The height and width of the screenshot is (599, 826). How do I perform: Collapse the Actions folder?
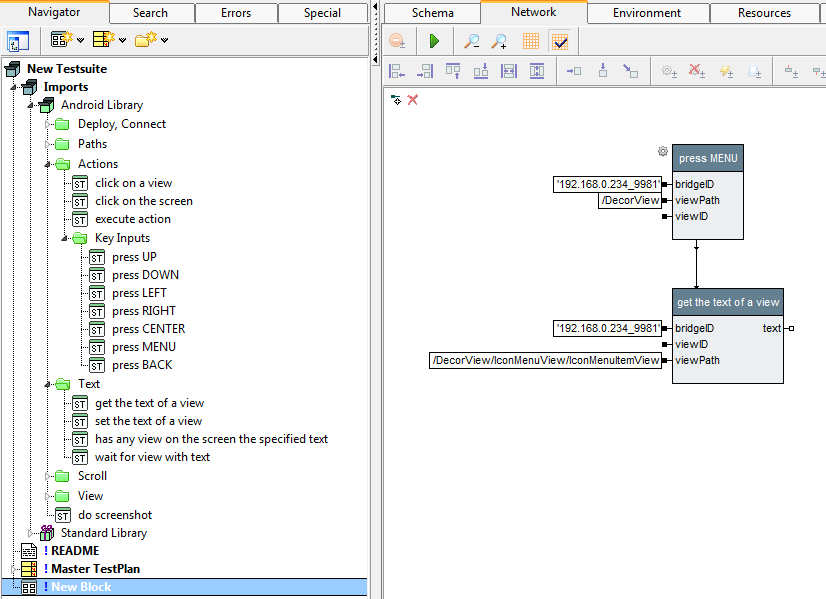pos(47,164)
